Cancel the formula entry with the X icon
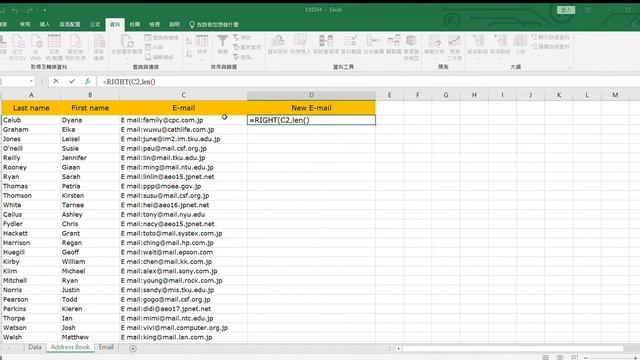 coord(56,81)
